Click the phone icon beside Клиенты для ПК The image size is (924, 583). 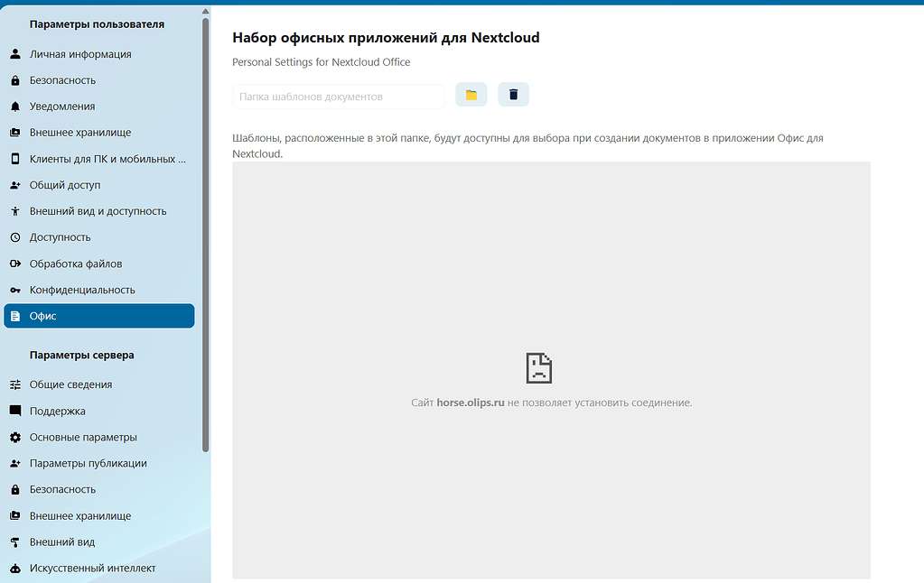click(15, 159)
